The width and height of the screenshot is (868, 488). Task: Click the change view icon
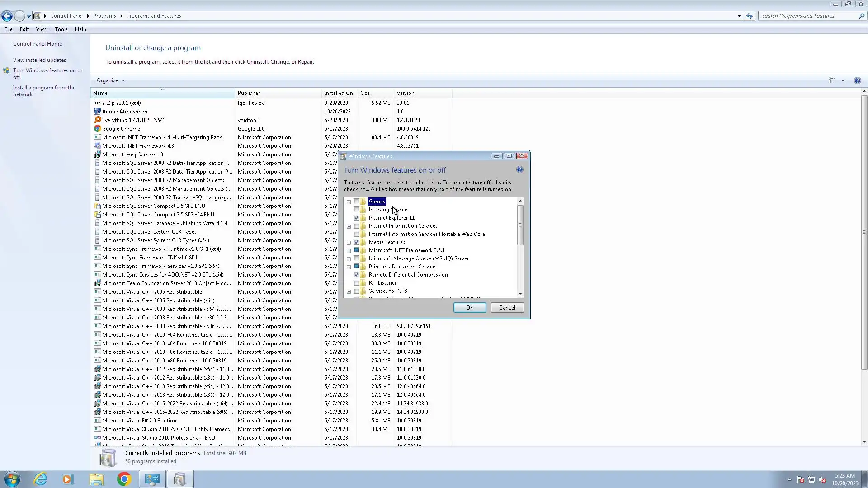pos(832,80)
